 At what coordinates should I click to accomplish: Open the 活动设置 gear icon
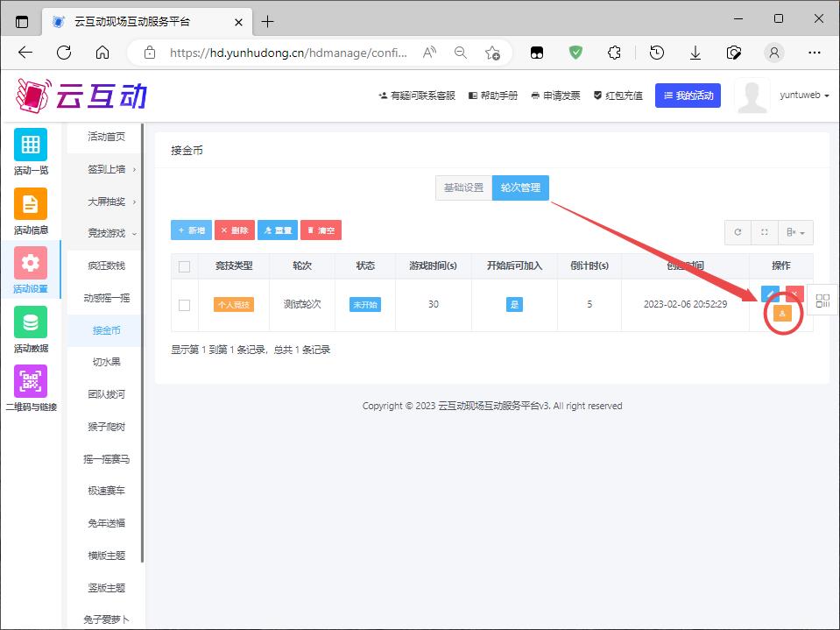tap(31, 263)
